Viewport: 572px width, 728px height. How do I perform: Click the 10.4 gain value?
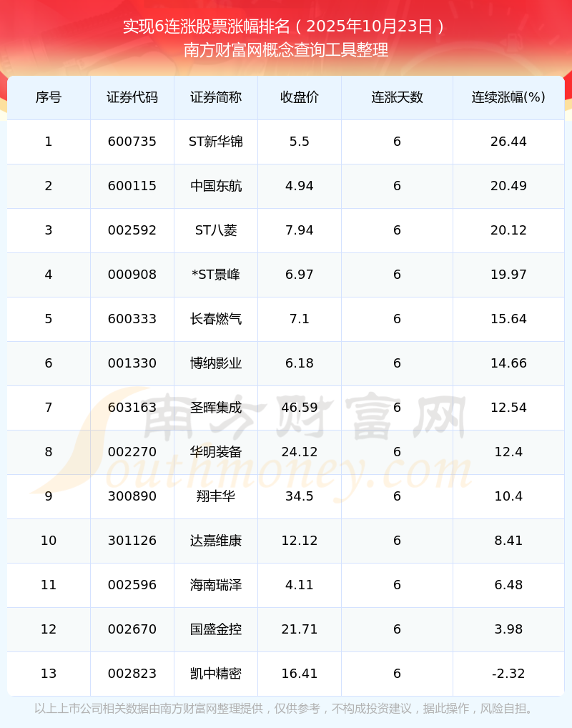(x=508, y=496)
